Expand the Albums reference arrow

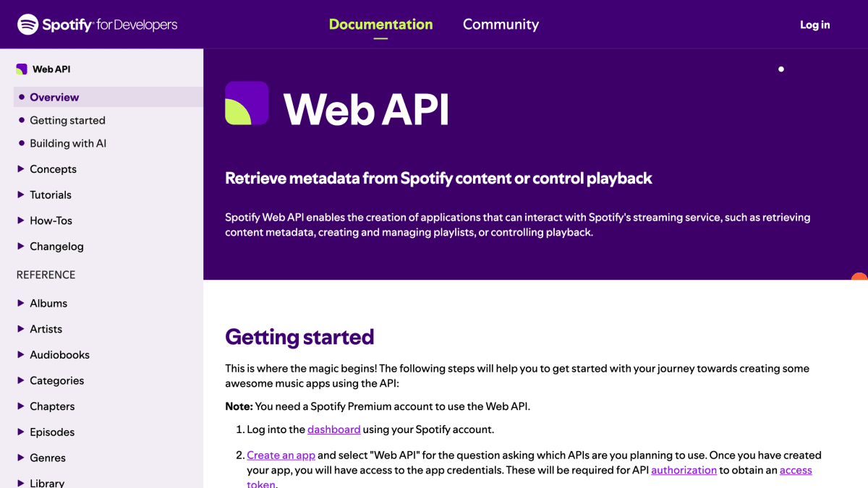pos(21,303)
